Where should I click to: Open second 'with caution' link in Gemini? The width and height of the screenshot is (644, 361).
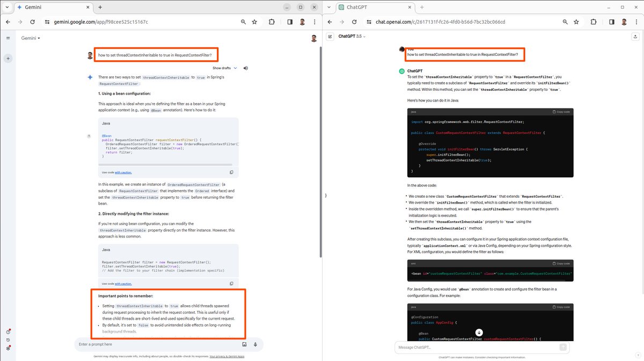pyautogui.click(x=123, y=284)
